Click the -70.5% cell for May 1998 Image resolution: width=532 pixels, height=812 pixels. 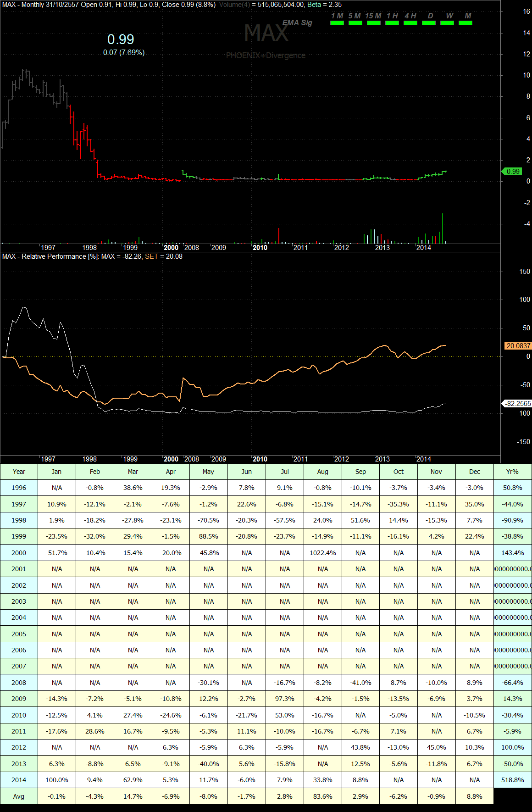(x=209, y=520)
